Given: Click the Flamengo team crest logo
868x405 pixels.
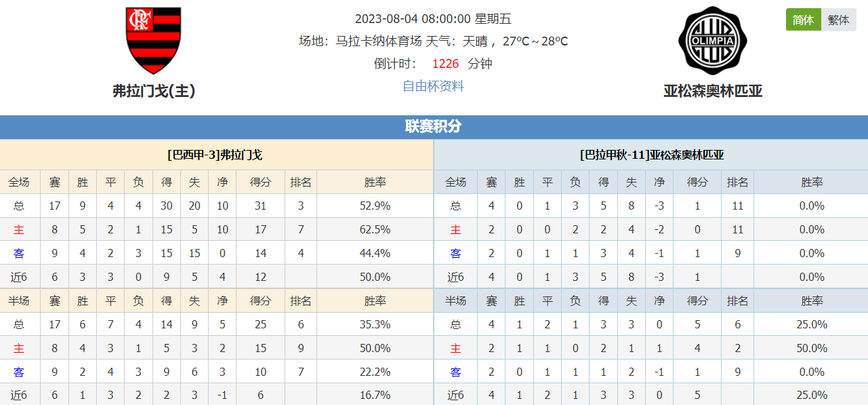Looking at the screenshot, I should point(154,41).
